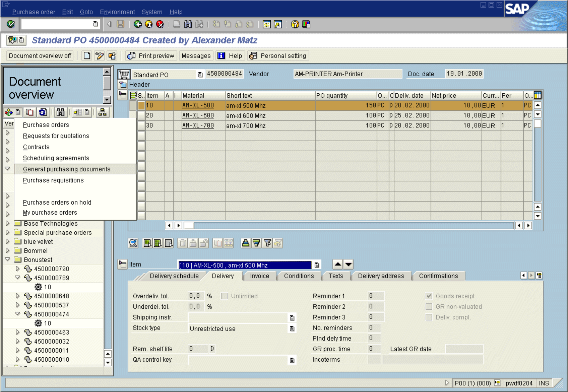Click the red Cancel icon

pyautogui.click(x=160, y=24)
